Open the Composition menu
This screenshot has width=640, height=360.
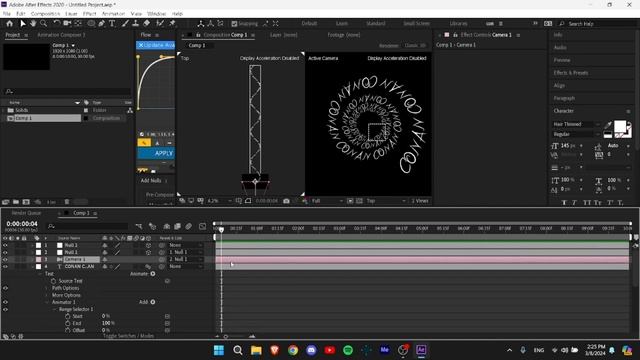click(x=45, y=13)
